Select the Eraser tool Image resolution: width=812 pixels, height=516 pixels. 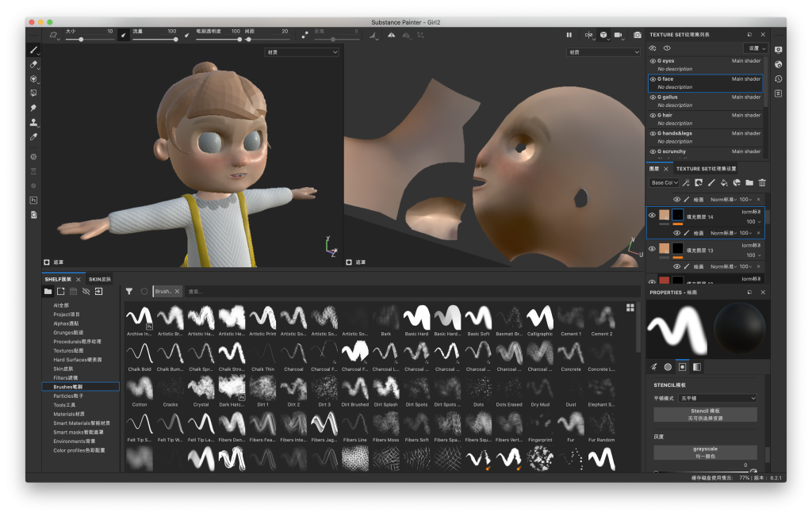33,65
